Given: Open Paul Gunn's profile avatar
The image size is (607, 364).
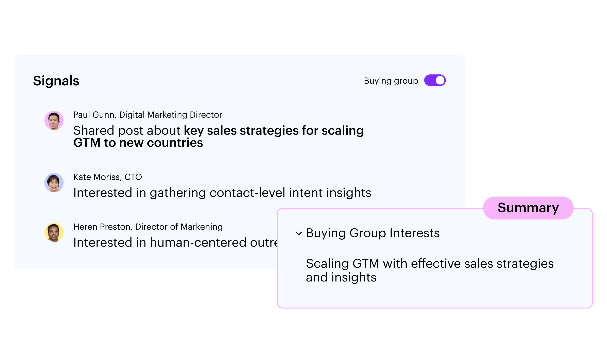Looking at the screenshot, I should point(54,121).
